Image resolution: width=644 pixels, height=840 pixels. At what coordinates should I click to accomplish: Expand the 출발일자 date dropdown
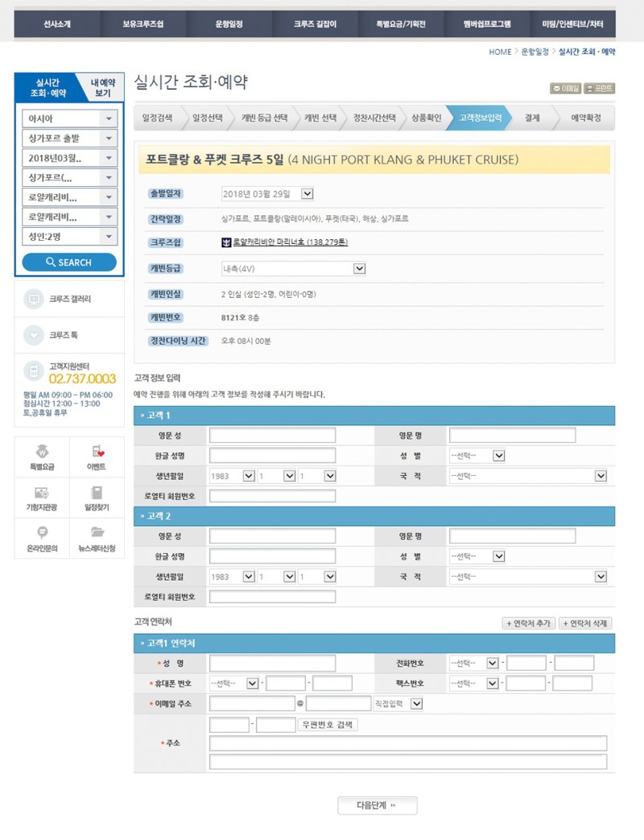[307, 193]
